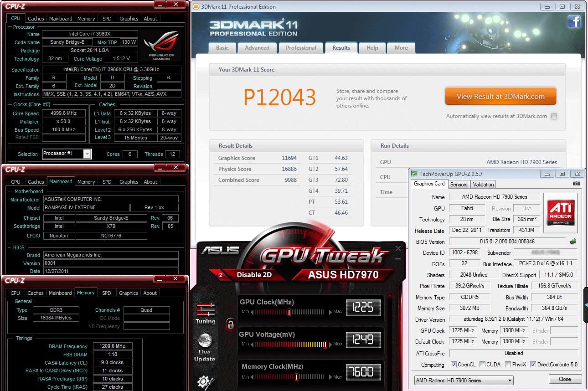The height and width of the screenshot is (391, 588).
Task: Click the GPU Voltage Min arrow
Action: [x=253, y=344]
